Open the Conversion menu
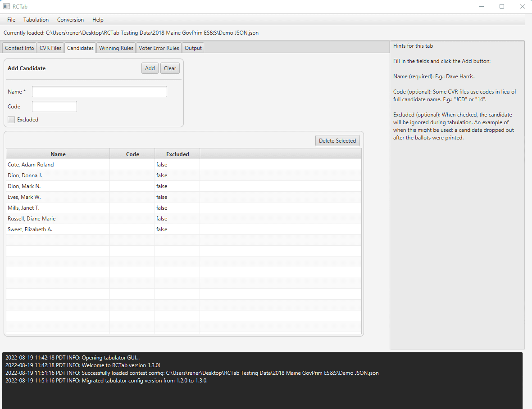 point(70,20)
